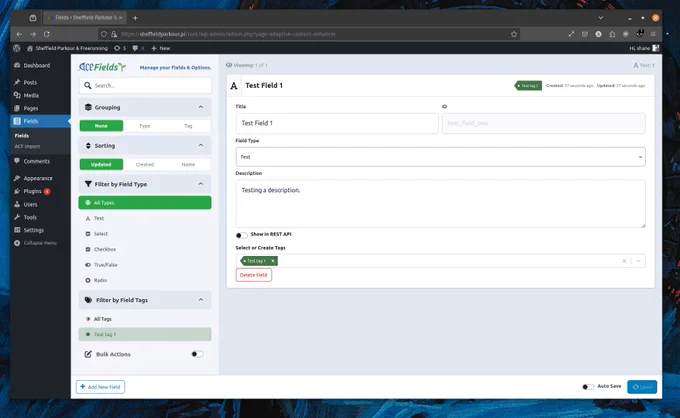Viewport: 680px width, 418px height.
Task: Collapse the Sorting section
Action: (201, 145)
